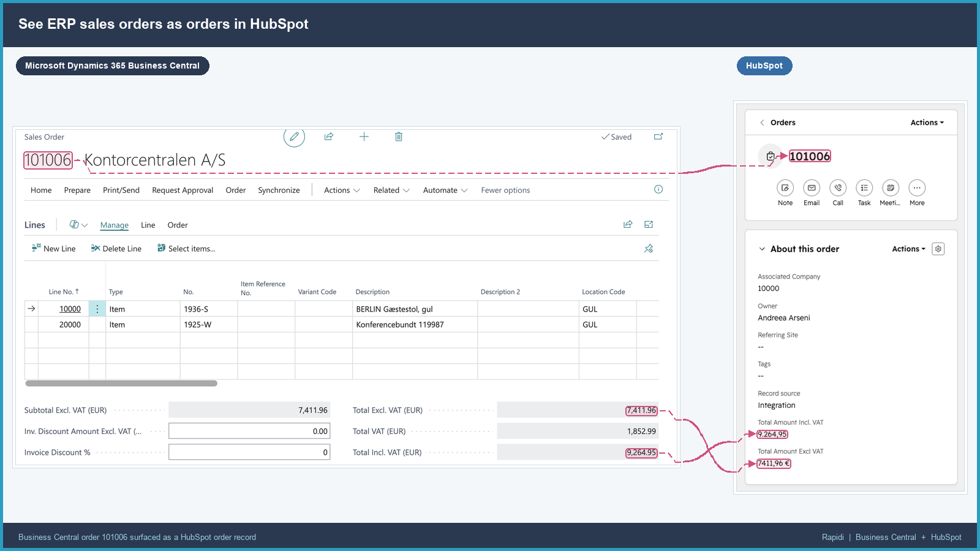Click the share icon in Lines section

[x=628, y=225]
